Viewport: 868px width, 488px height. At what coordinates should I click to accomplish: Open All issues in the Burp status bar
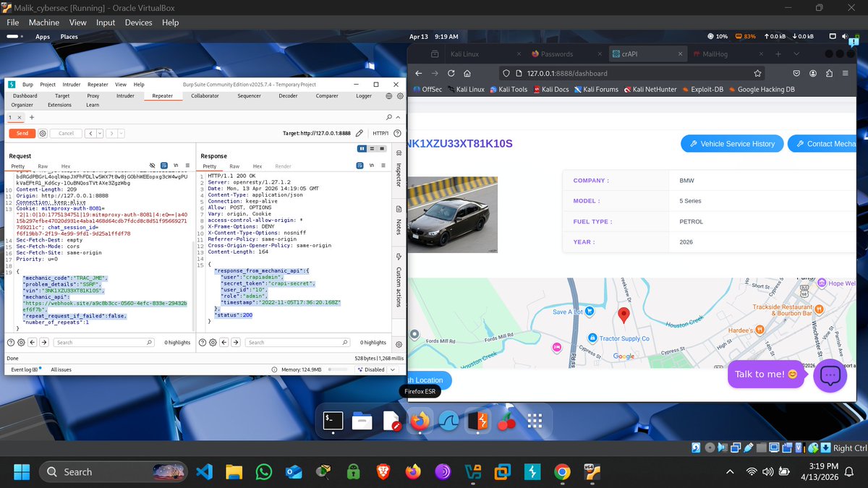click(61, 369)
